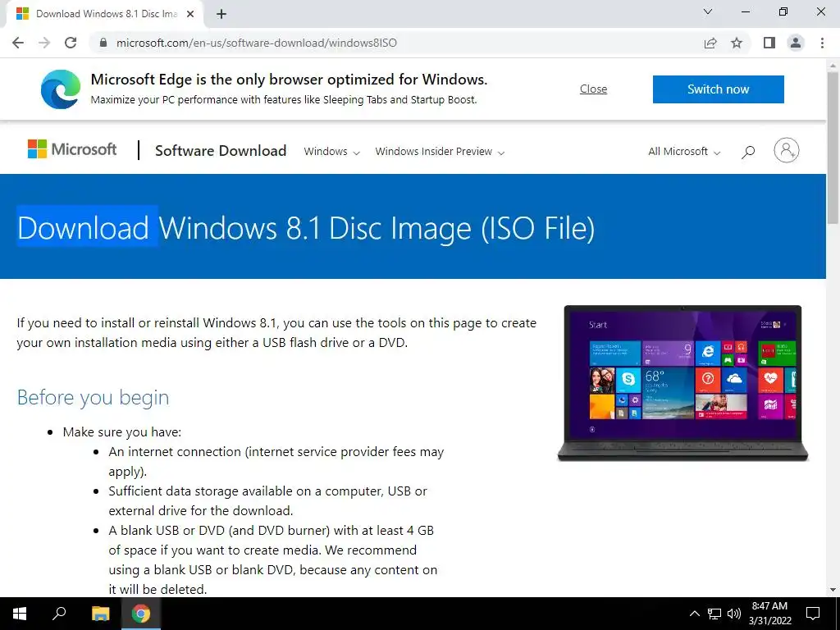Expand the Windows Insider Preview menu
Screen dimensions: 840x630
(440, 152)
